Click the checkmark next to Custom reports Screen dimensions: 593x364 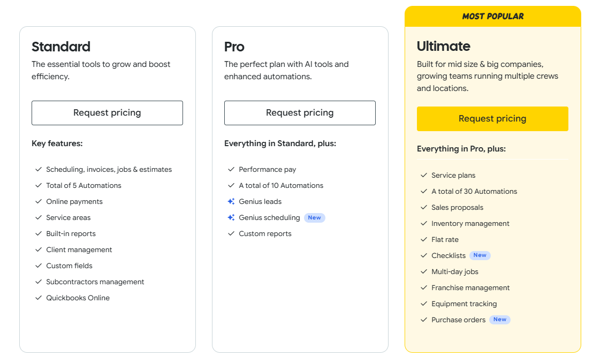click(x=231, y=233)
